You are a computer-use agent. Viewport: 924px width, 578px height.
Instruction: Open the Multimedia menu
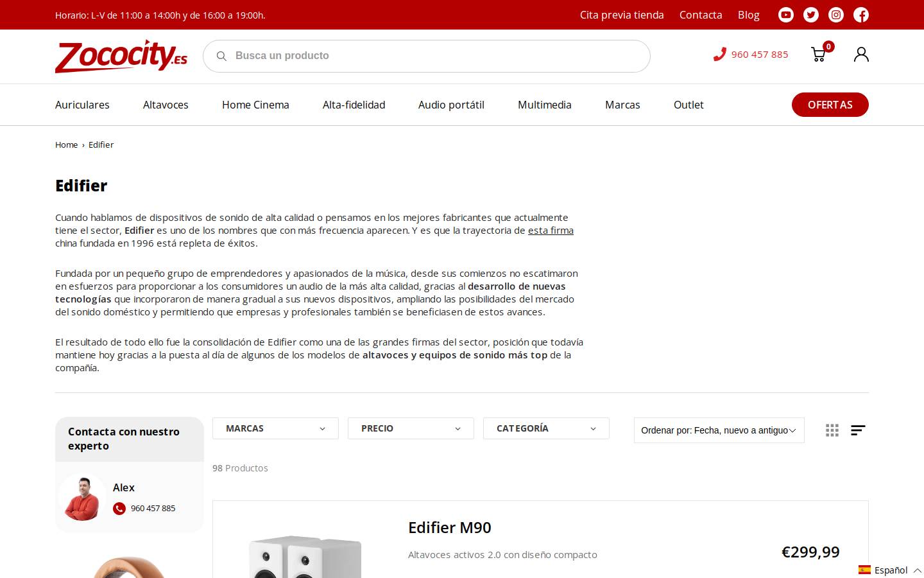tap(545, 105)
